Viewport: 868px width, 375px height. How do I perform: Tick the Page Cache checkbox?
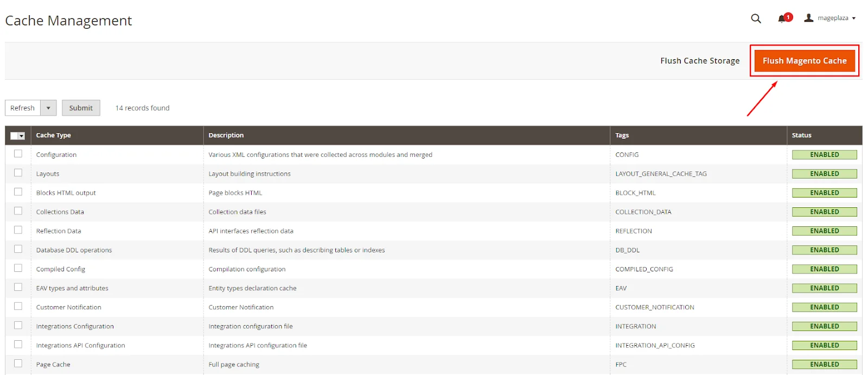tap(18, 363)
